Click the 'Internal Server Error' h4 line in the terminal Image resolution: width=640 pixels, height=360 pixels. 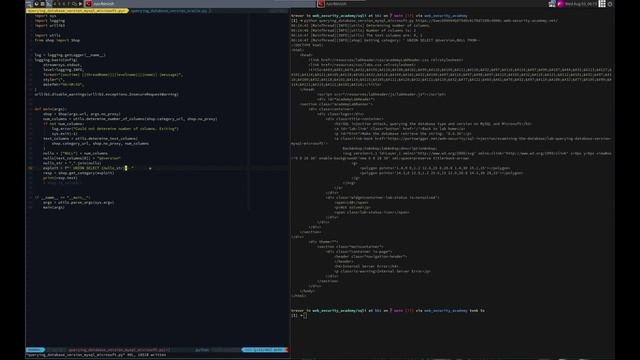click(x=367, y=266)
